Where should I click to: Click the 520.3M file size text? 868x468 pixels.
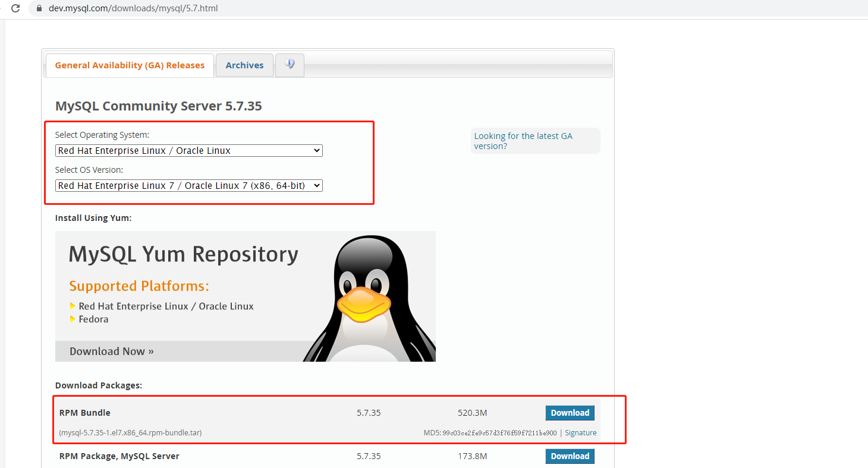coord(473,413)
